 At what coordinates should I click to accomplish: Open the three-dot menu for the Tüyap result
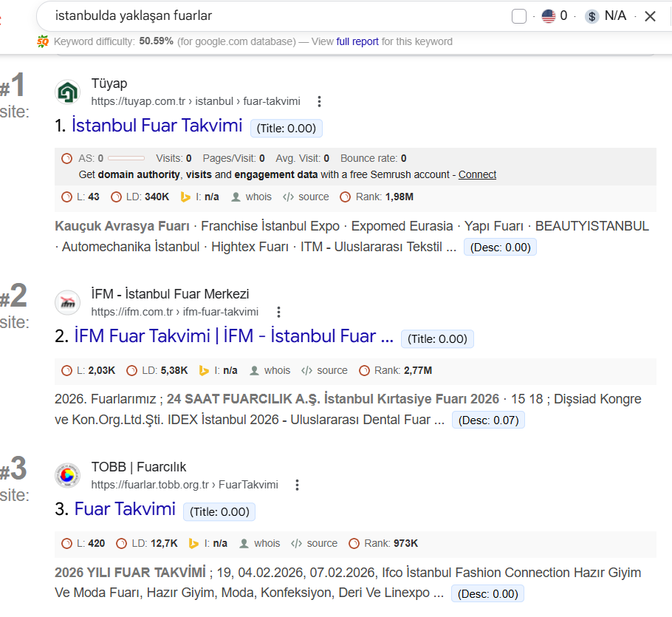pos(319,100)
